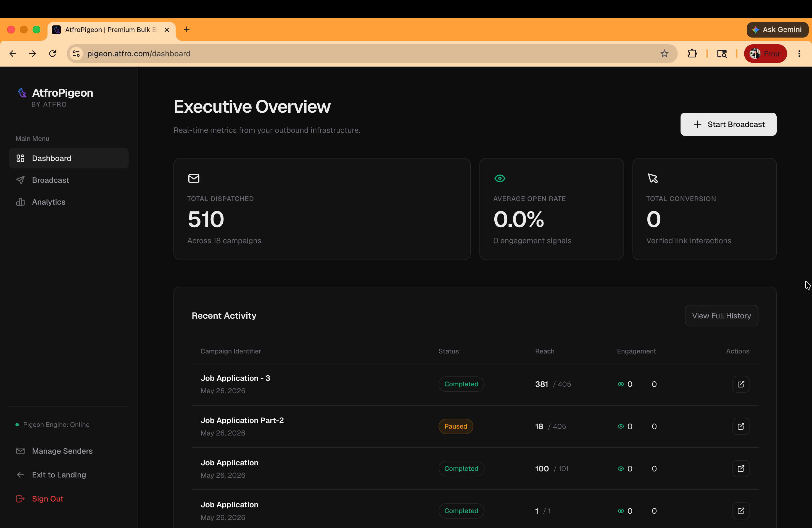Click the green eye icon on Average Open Rate

500,178
